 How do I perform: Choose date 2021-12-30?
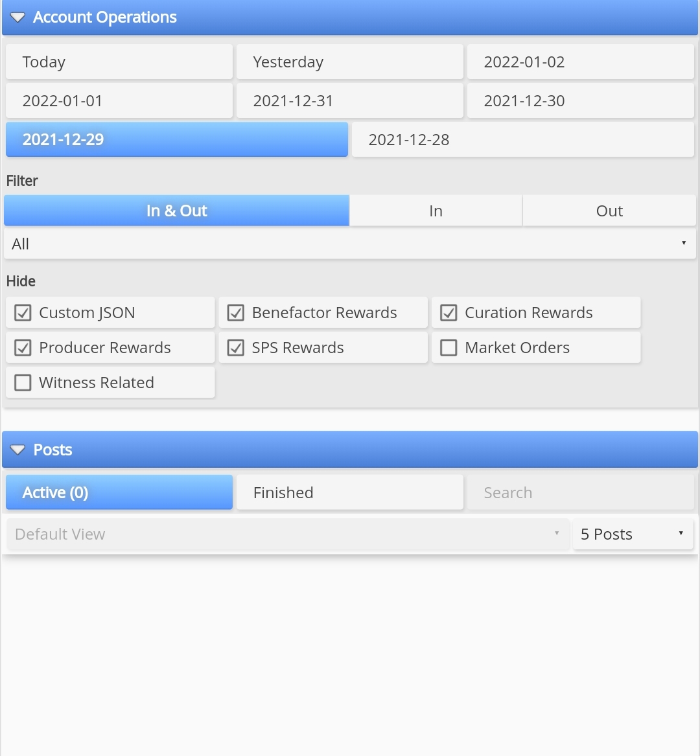580,101
